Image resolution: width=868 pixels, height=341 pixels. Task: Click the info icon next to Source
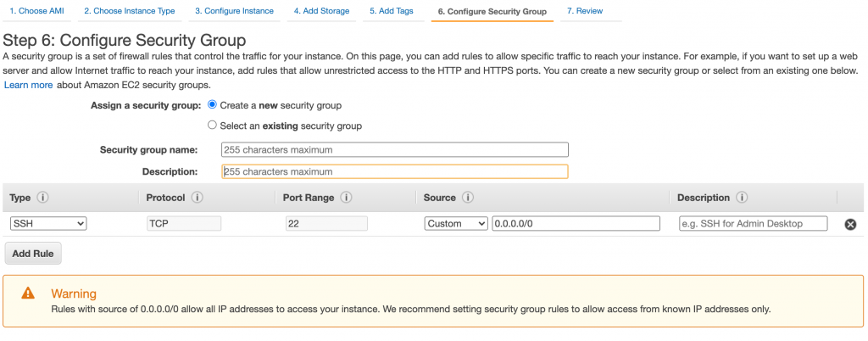[468, 198]
